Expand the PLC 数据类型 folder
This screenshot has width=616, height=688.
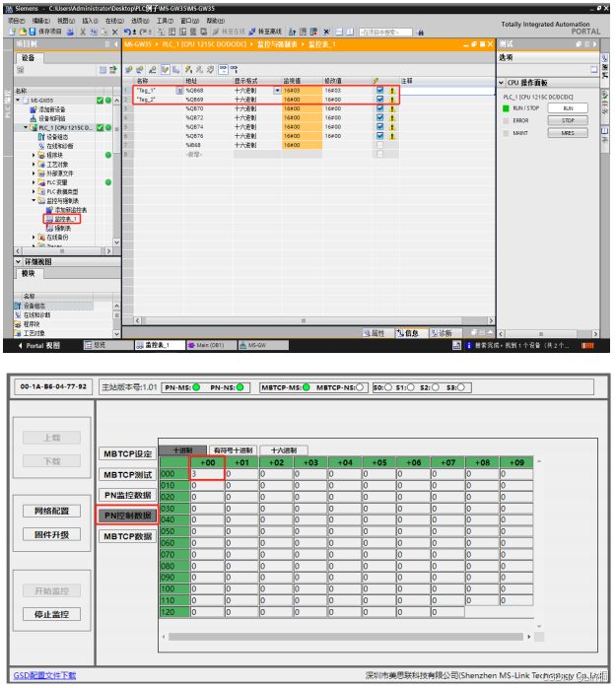pos(34,191)
